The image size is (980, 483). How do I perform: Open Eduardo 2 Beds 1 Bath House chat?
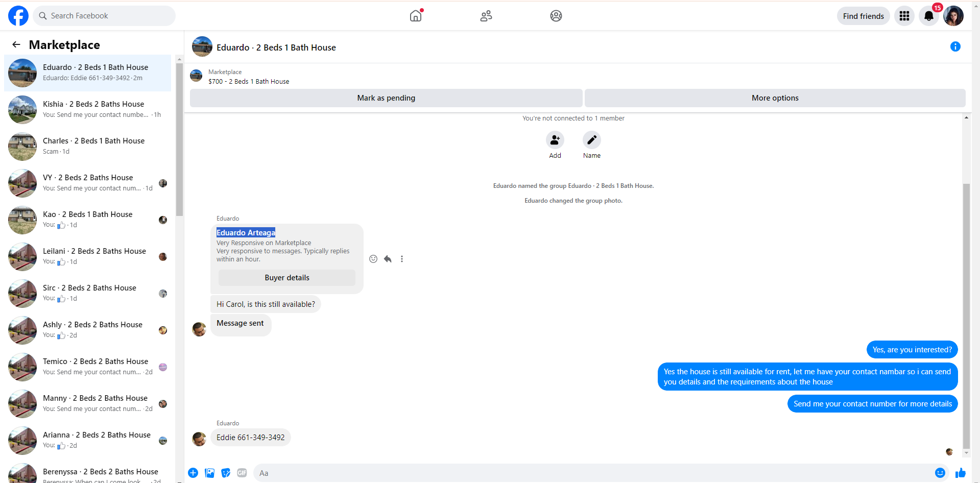(x=88, y=73)
